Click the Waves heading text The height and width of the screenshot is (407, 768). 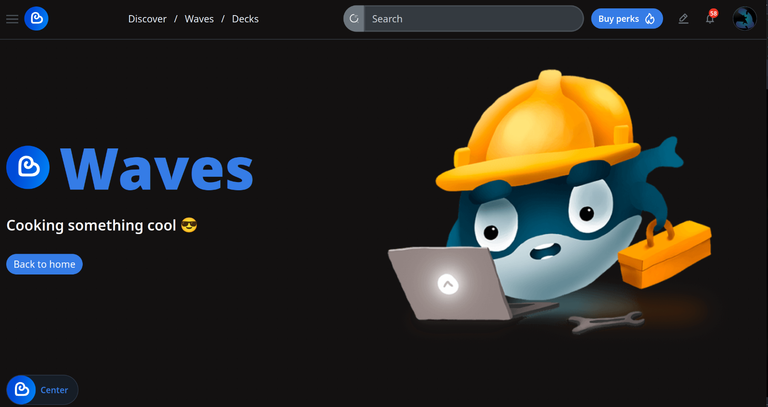[157, 169]
